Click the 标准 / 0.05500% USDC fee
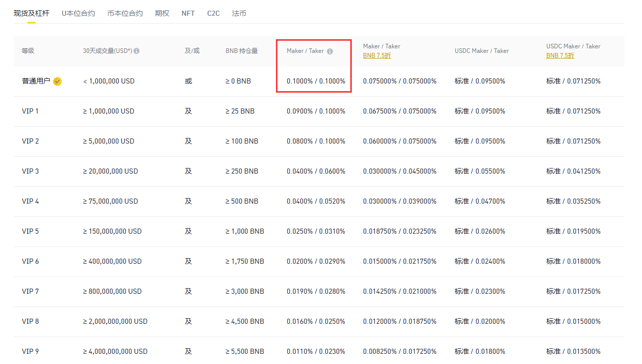Viewport: 642px width, 364px height. [x=480, y=171]
